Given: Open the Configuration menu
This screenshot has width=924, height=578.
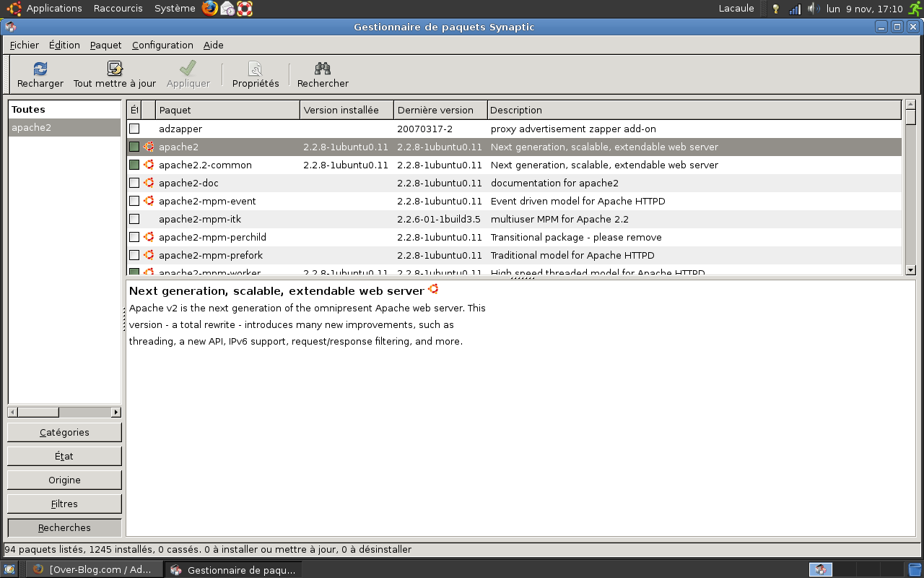Looking at the screenshot, I should click(162, 45).
